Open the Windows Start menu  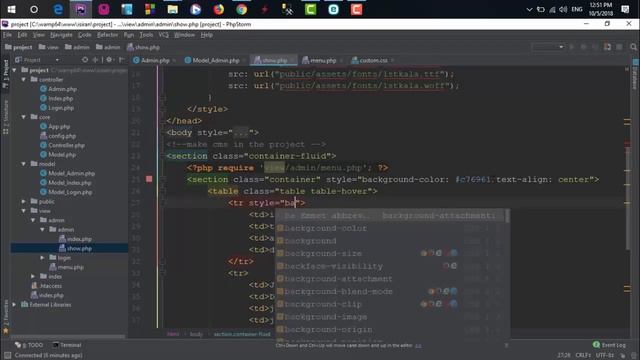click(x=11, y=9)
